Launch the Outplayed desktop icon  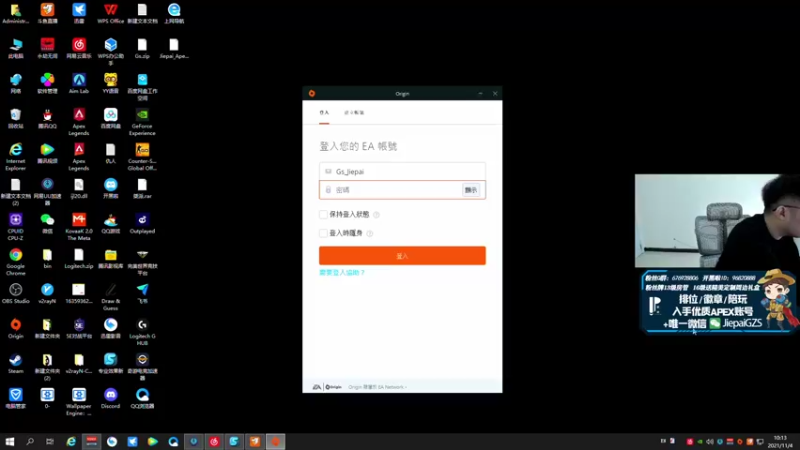(142, 224)
